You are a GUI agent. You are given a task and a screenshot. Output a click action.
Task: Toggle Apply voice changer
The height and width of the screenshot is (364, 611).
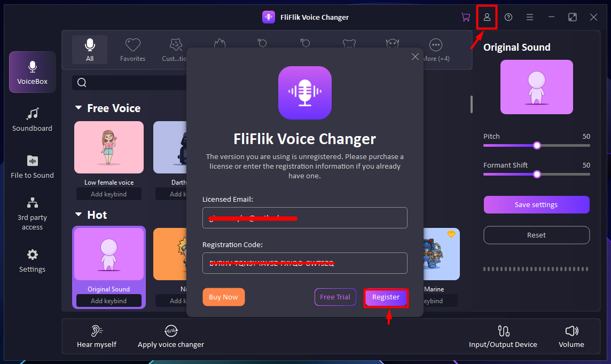pyautogui.click(x=171, y=337)
